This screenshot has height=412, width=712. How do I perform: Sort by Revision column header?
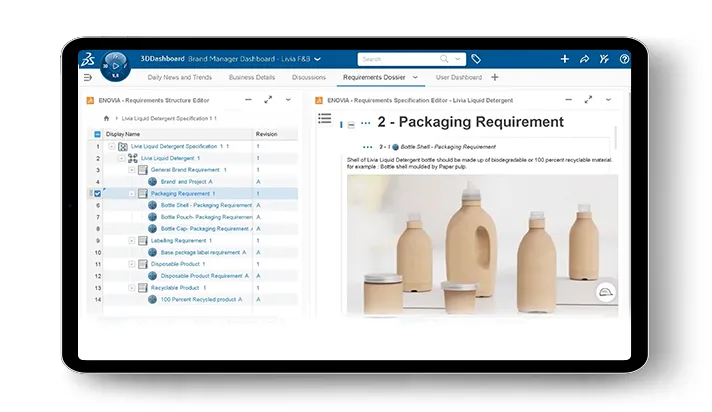[x=267, y=134]
